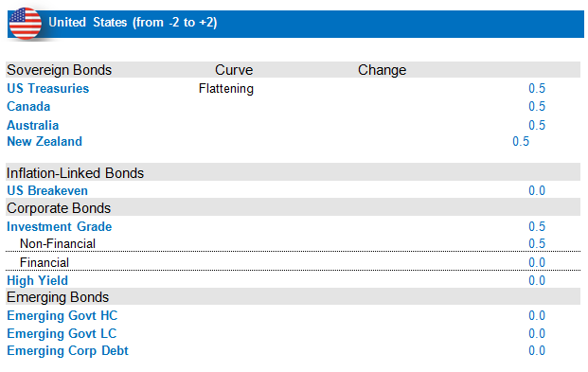
Task: Click the Emerging Govt HC link
Action: click(62, 316)
